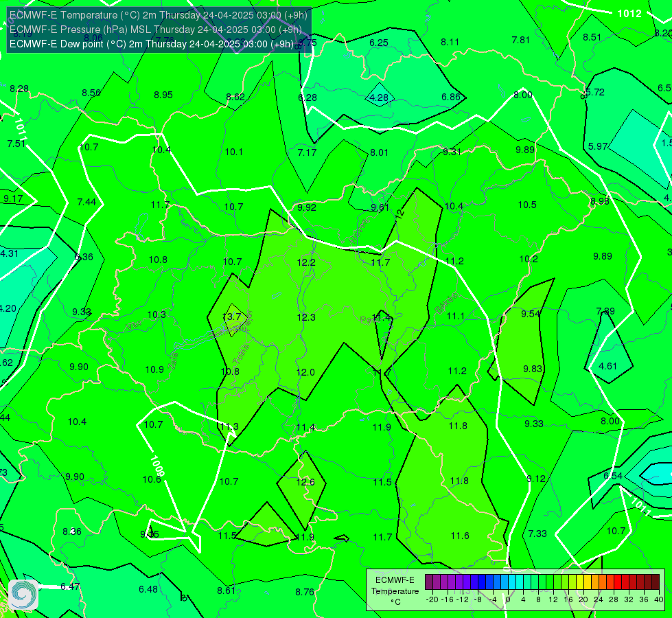The height and width of the screenshot is (618, 672).
Task: Click the grid value 10.5
Action: click(527, 205)
